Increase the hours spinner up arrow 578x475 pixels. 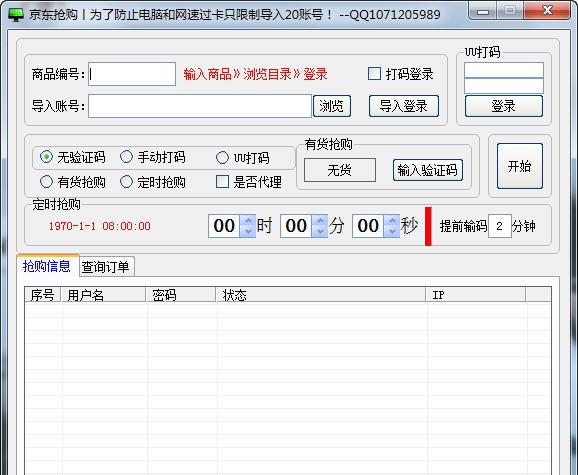coord(248,220)
